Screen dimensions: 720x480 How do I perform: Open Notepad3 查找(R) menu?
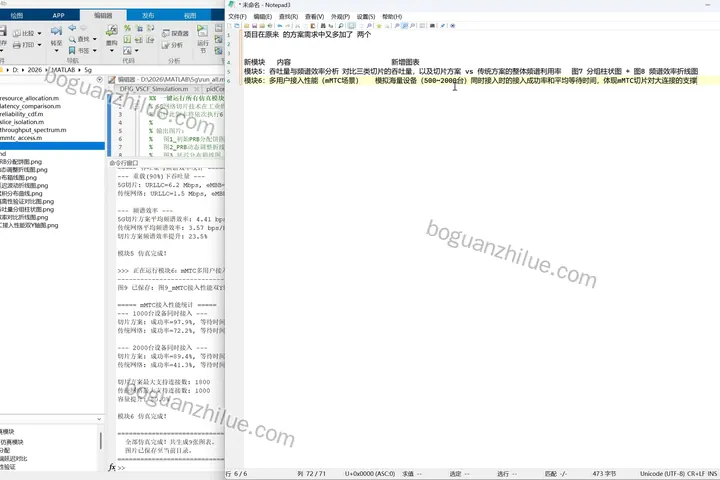288,17
